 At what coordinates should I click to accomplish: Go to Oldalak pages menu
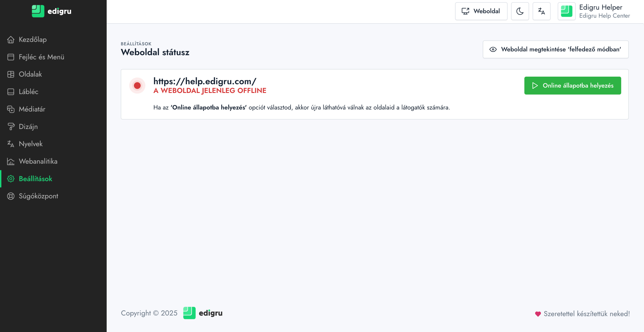[30, 74]
